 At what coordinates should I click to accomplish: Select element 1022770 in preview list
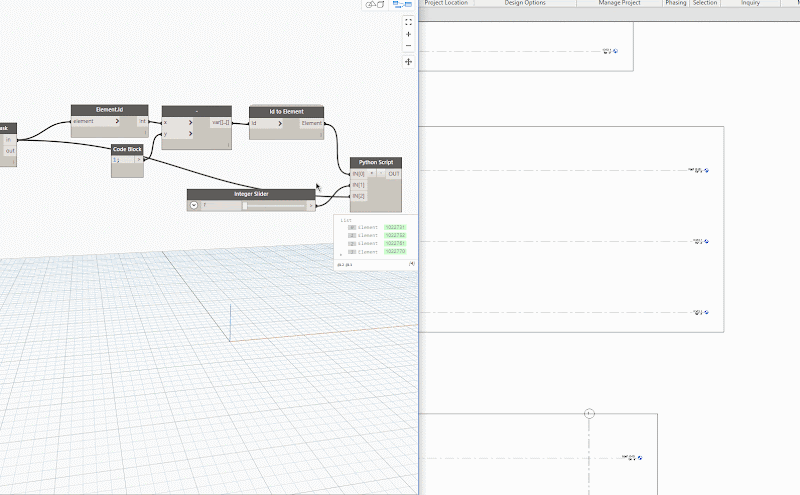pos(394,252)
